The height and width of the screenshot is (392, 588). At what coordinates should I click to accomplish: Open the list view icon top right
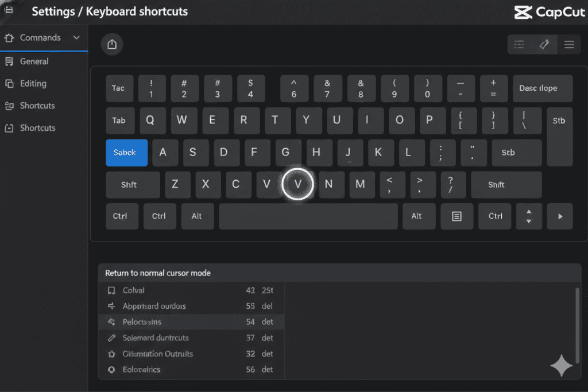pyautogui.click(x=519, y=44)
